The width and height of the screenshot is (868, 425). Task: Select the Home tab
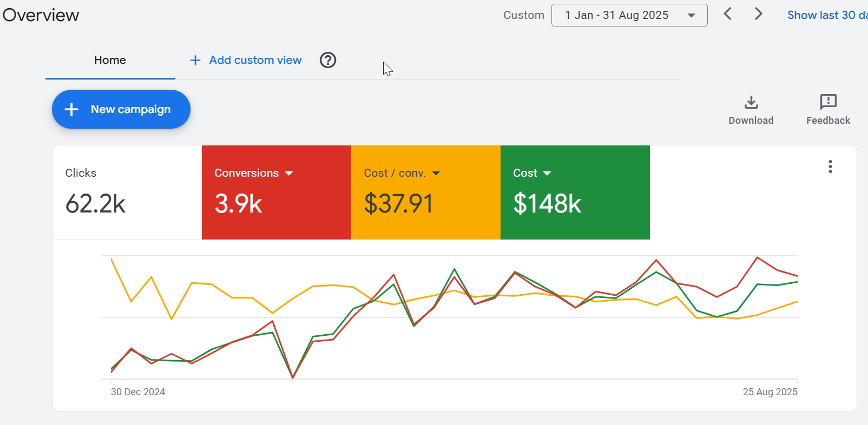110,60
